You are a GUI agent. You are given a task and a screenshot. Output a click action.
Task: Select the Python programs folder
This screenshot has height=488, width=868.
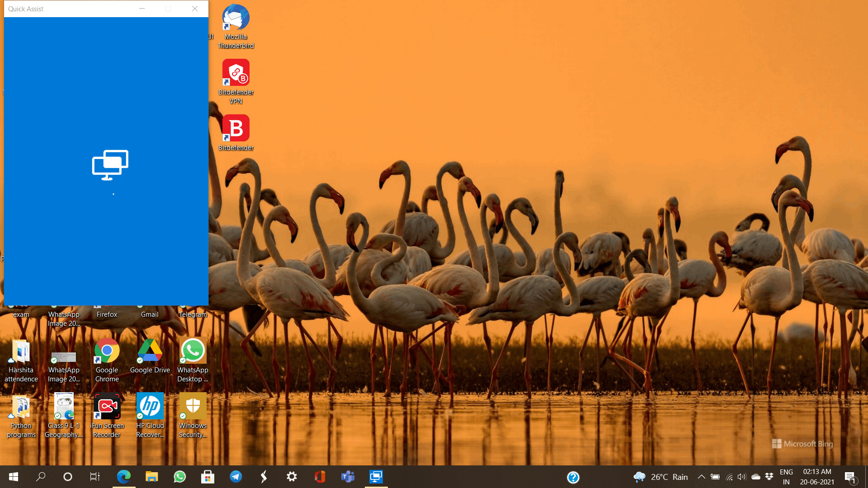point(21,407)
